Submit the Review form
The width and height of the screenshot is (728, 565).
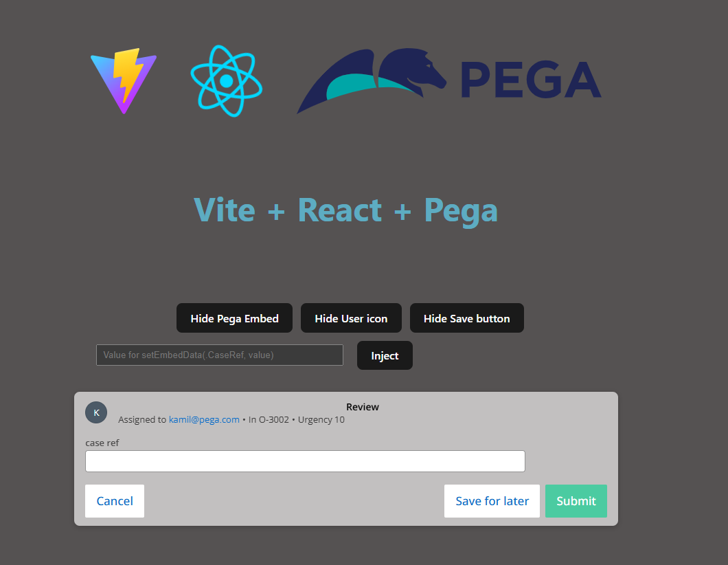point(576,501)
